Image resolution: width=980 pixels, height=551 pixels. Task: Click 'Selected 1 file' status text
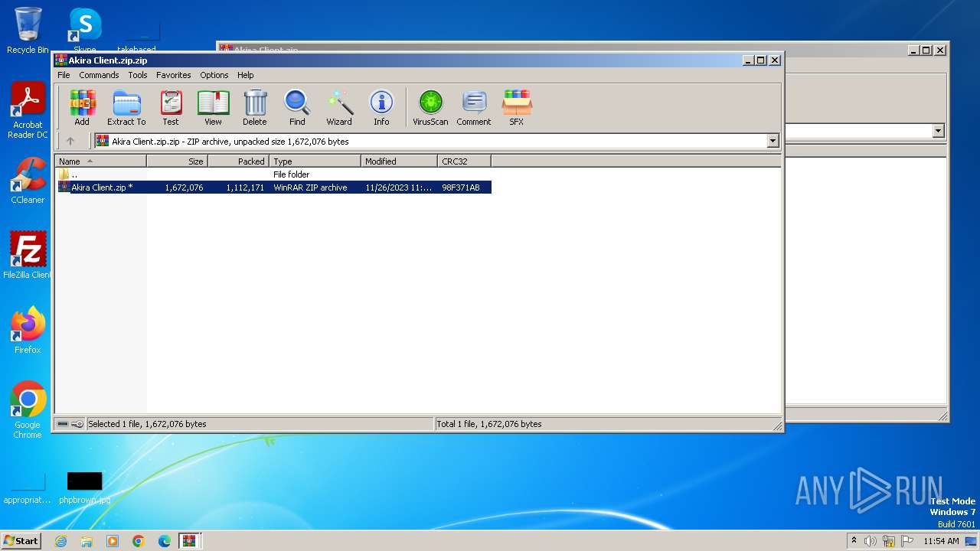tap(147, 424)
